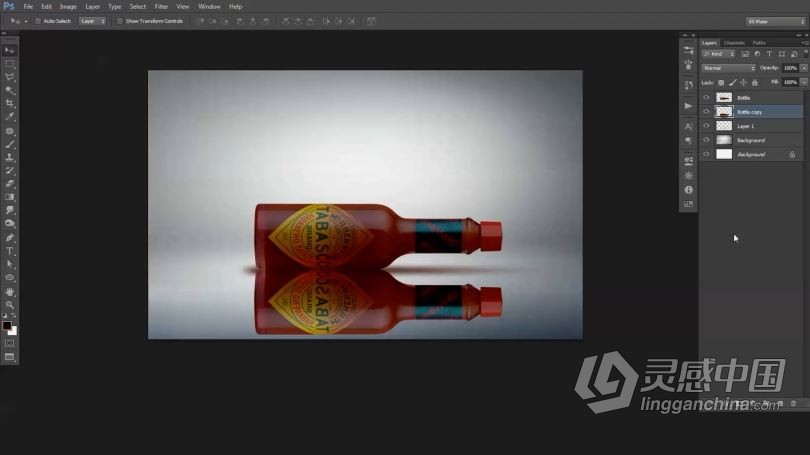Open the Character panel icon
Image resolution: width=810 pixels, height=455 pixels.
(688, 126)
